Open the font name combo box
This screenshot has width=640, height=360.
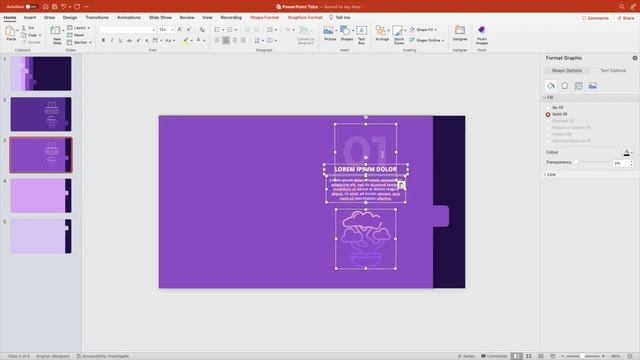128,30
